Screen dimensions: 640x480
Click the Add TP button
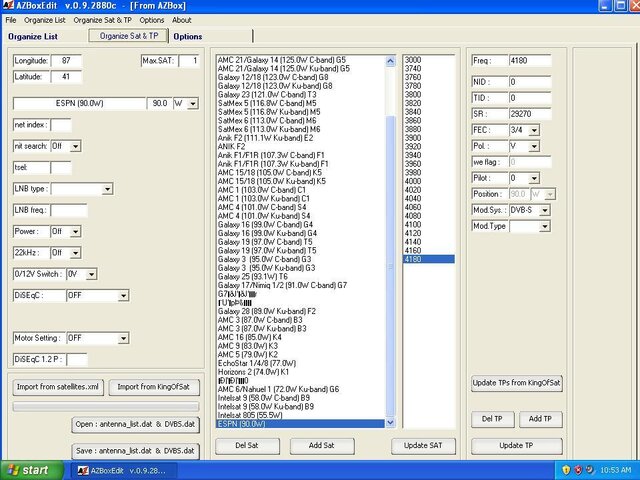tap(540, 419)
